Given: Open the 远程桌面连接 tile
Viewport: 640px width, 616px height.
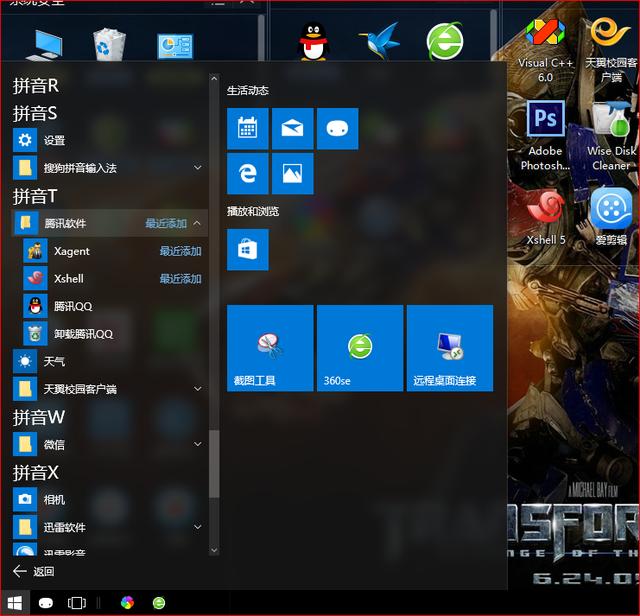Looking at the screenshot, I should 449,348.
